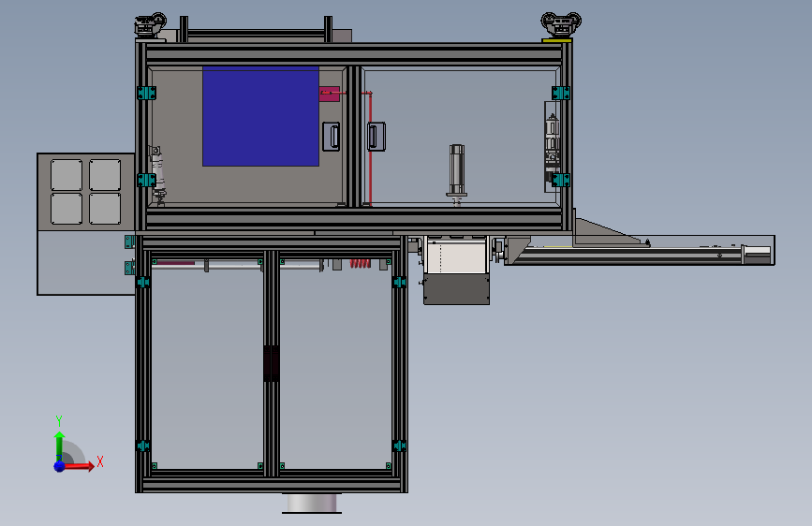Viewport: 812px width, 526px height.
Task: Click the blue Z axis sphere of the triad
Action: tap(60, 466)
